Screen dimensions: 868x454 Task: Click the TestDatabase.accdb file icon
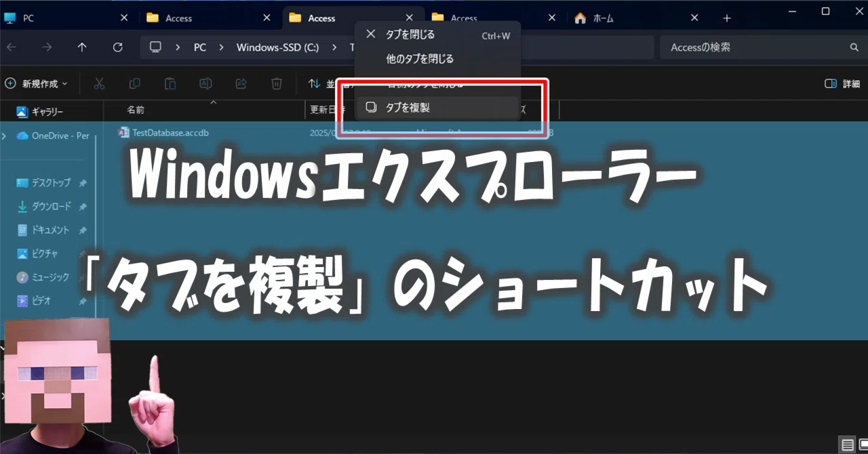(x=123, y=133)
